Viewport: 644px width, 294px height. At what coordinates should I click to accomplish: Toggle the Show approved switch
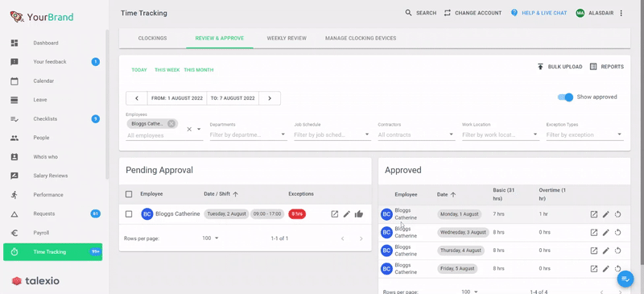(565, 97)
